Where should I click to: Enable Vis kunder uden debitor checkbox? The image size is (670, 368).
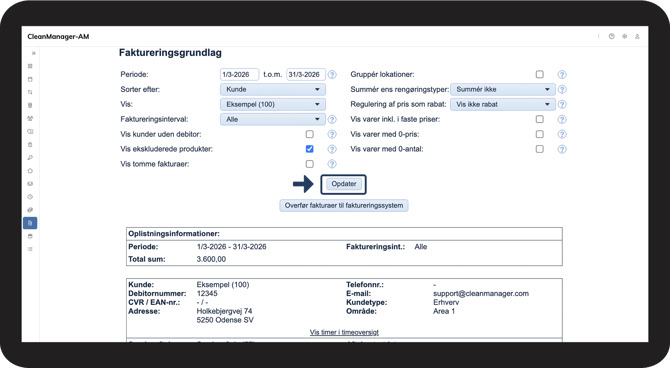tap(310, 134)
